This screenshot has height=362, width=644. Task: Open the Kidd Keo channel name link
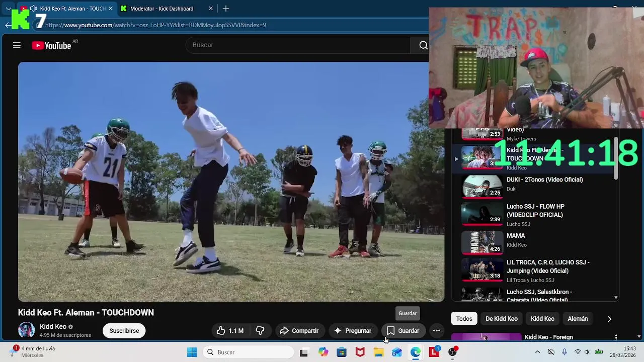(53, 326)
